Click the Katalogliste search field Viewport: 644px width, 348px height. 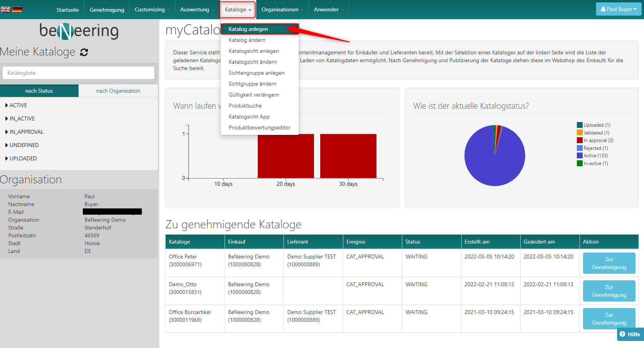click(x=78, y=73)
